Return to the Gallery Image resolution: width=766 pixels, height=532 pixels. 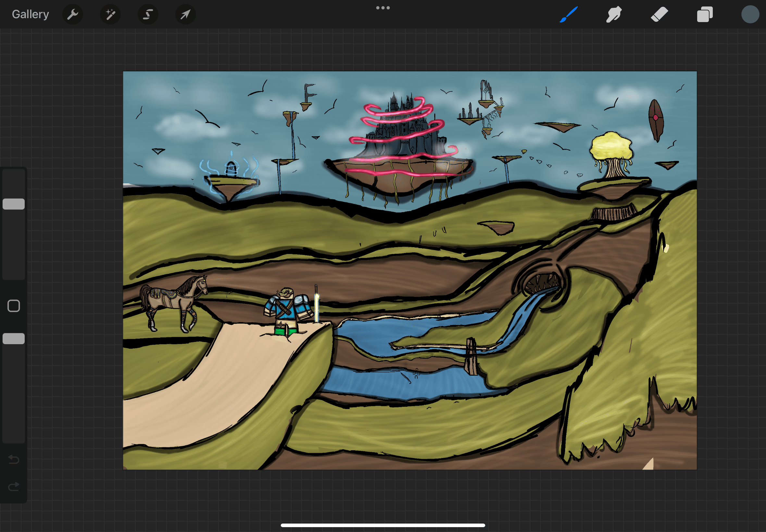(x=30, y=14)
